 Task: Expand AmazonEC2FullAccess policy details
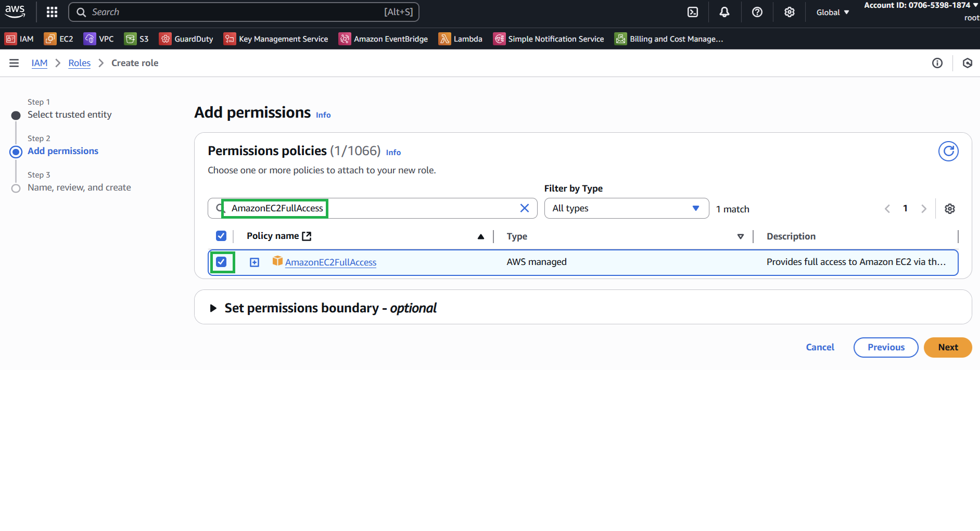click(x=254, y=262)
